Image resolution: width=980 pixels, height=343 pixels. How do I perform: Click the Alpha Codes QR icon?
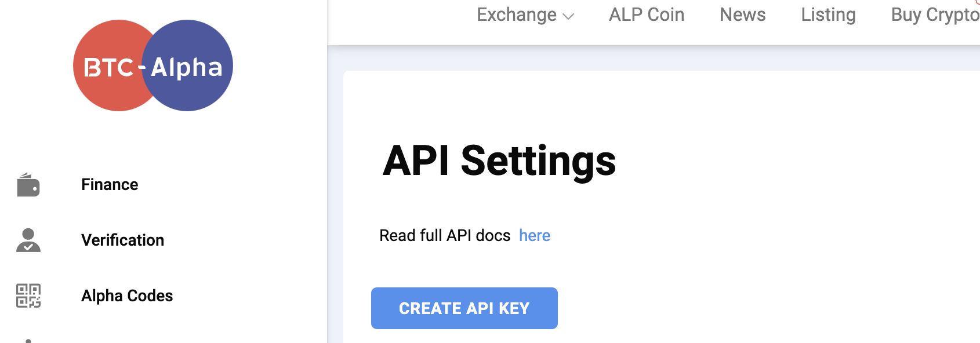coord(28,295)
